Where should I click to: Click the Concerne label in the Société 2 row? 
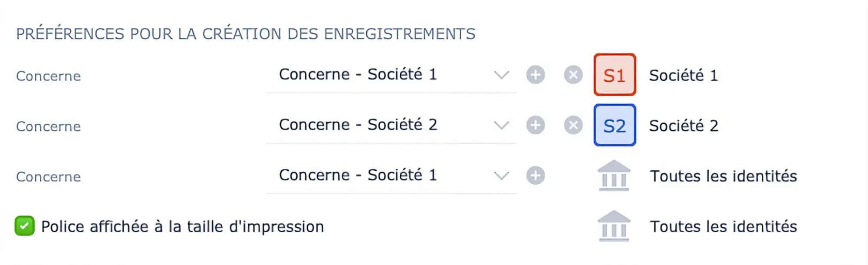(49, 126)
